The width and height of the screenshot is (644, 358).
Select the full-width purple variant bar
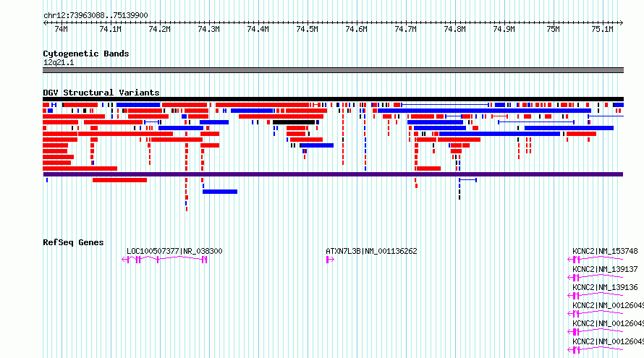click(333, 174)
